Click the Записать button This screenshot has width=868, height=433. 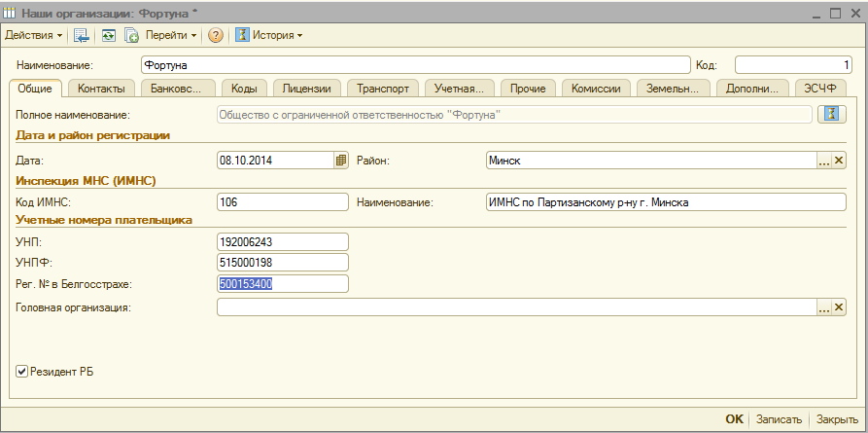click(781, 419)
